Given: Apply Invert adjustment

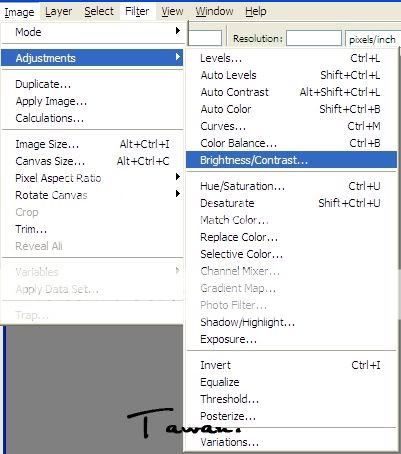Looking at the screenshot, I should [291, 365].
